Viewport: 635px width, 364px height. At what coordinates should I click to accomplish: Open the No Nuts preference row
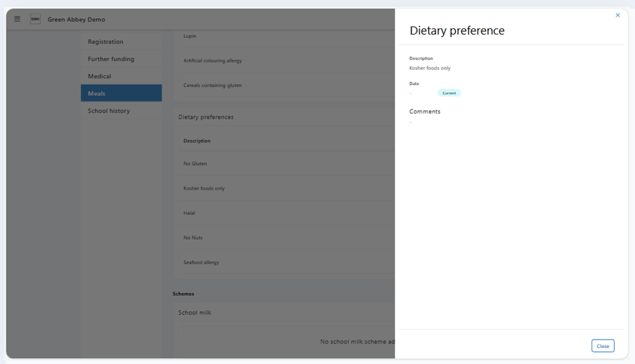click(x=193, y=238)
